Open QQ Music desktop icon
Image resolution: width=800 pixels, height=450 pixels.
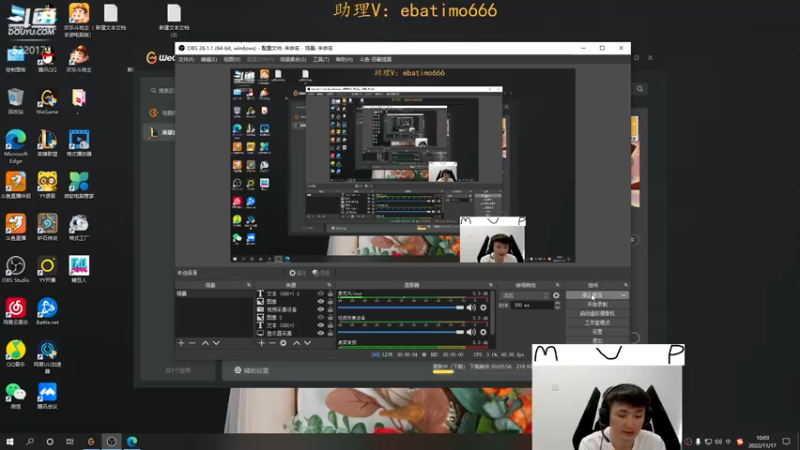coord(16,354)
